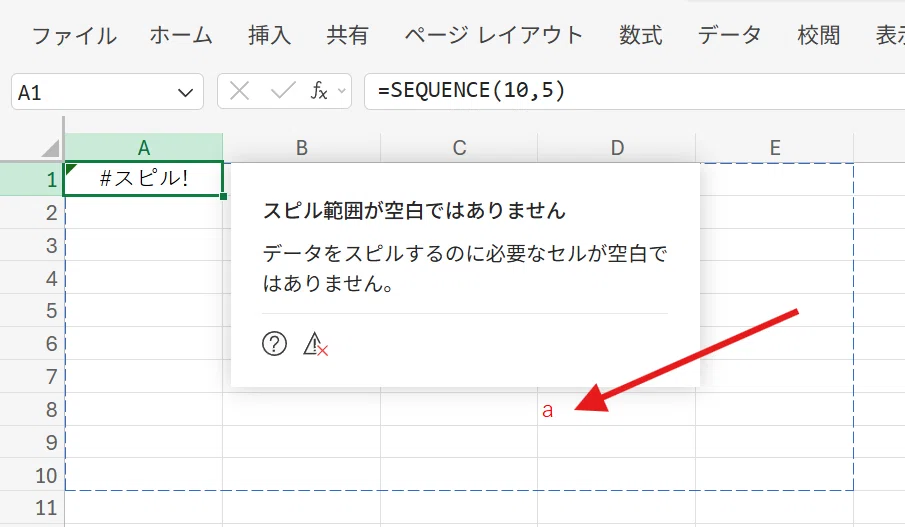Open the 挿入 ribbon tab

(270, 36)
